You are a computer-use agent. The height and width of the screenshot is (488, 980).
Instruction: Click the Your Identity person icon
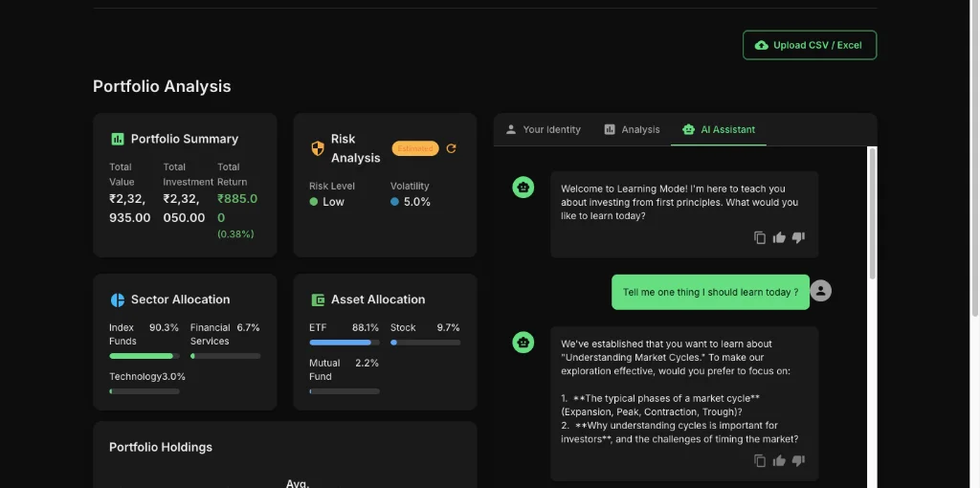tap(511, 129)
